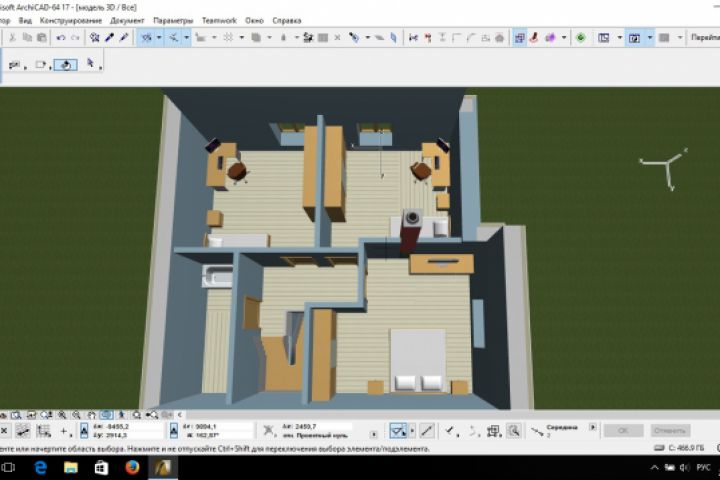The height and width of the screenshot is (480, 720).
Task: Select the eyedropper pick-up parameters tool
Action: click(x=109, y=38)
